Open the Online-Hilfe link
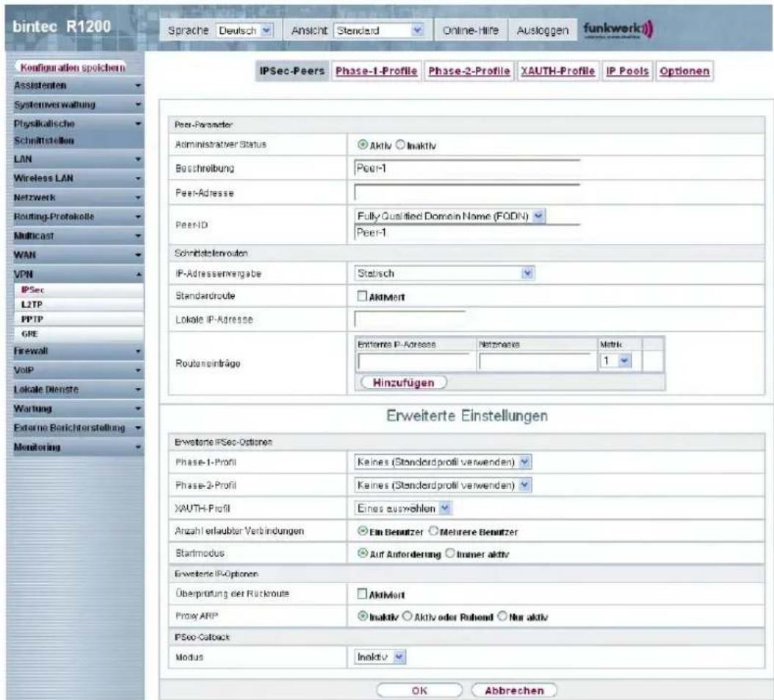774x700 pixels. [471, 31]
